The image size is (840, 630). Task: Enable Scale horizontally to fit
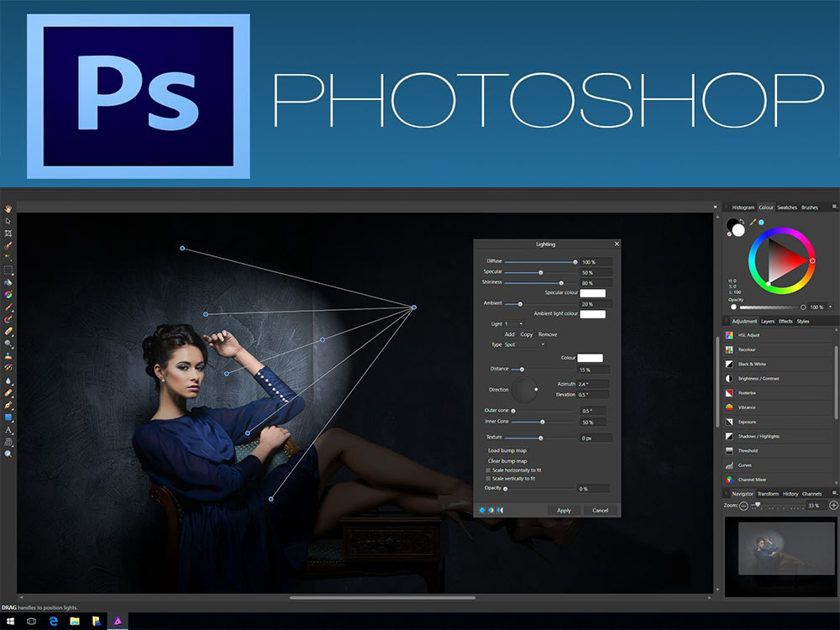point(488,470)
